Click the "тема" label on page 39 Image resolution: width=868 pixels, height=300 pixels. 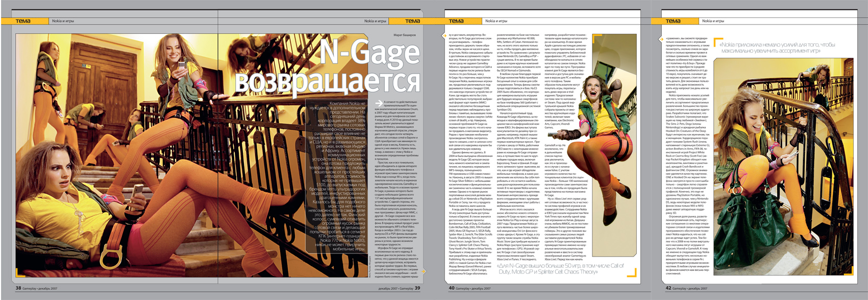coord(412,21)
